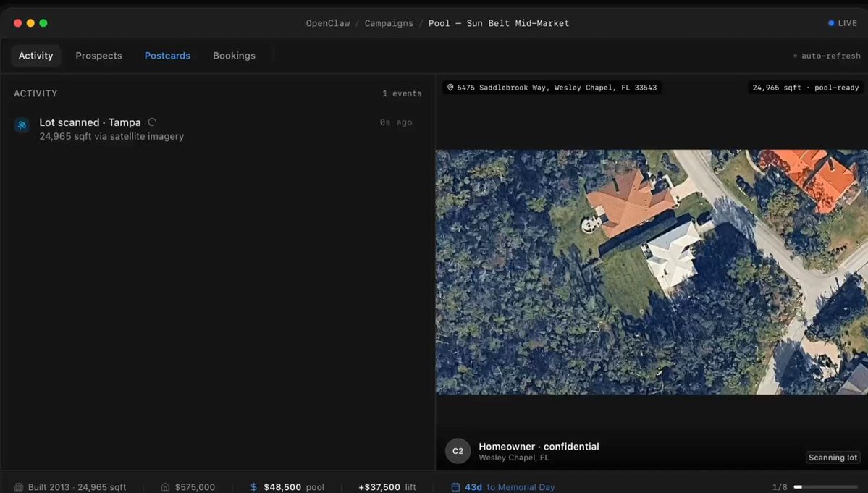Click the spinner icon after Lot scanned Tampa

[151, 122]
